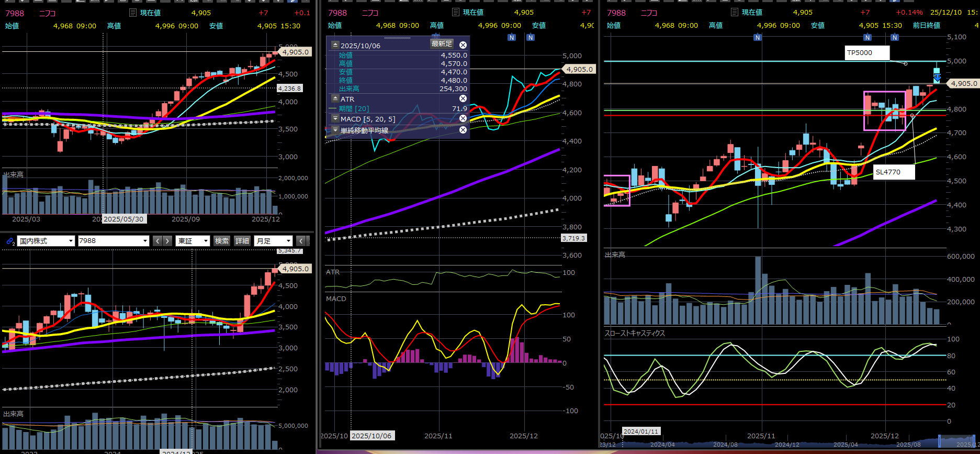Remove the MACD [5, 20, 5] indicator
The height and width of the screenshot is (454, 980).
click(463, 119)
